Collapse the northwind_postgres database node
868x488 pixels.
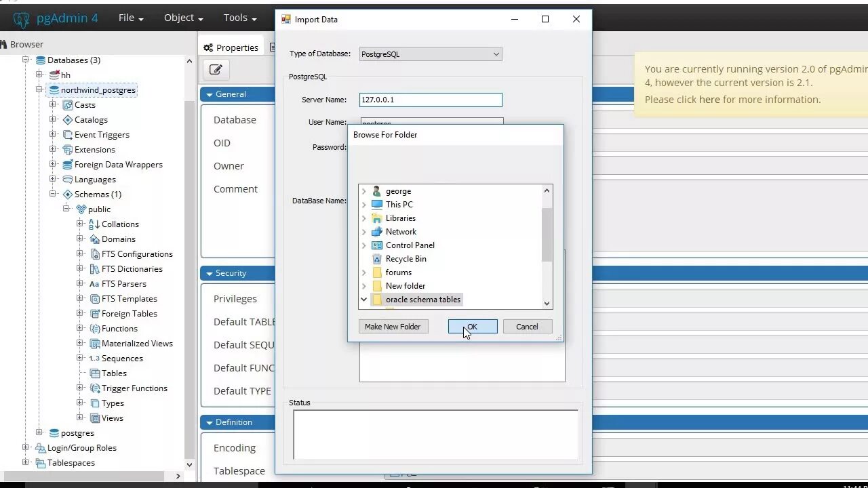pos(39,90)
